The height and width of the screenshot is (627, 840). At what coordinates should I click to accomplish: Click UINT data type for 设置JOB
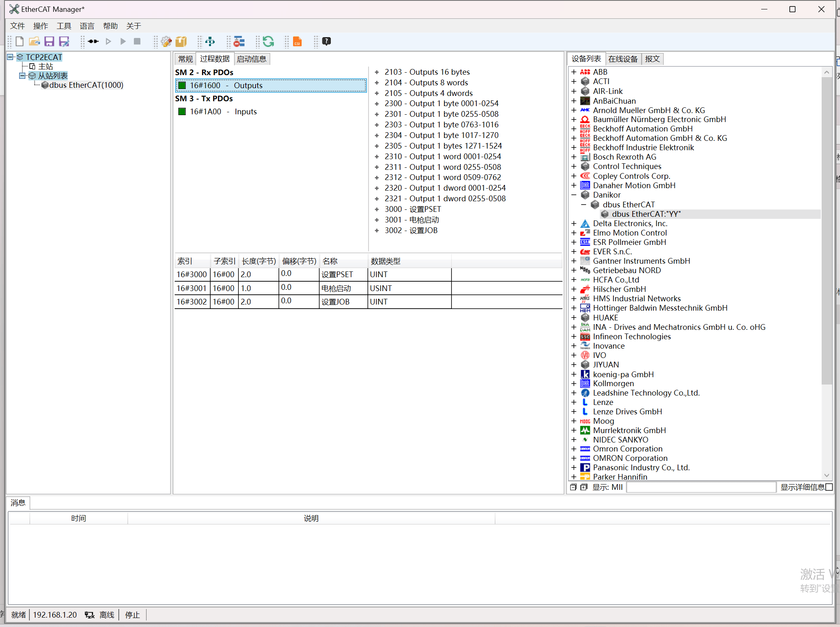409,302
